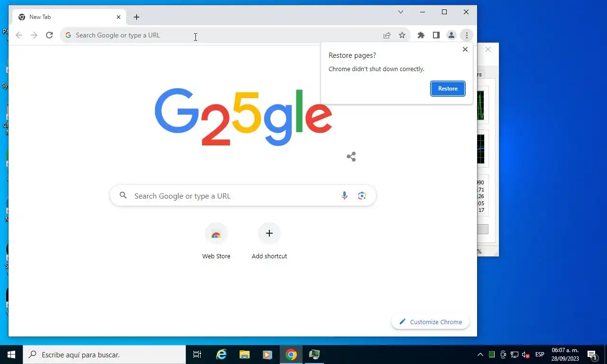Click the Add shortcut tile
This screenshot has width=607, height=364.
click(269, 241)
